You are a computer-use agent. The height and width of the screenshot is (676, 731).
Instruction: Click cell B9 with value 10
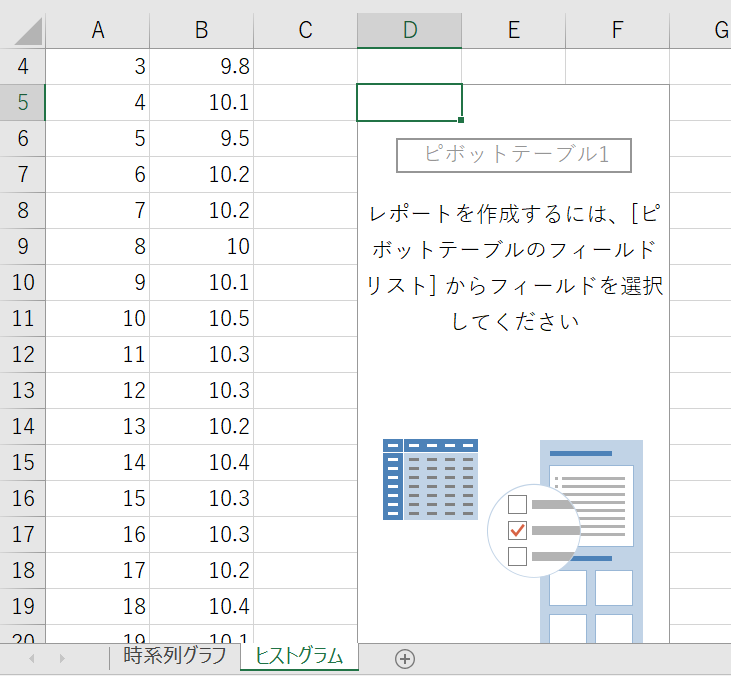coord(201,246)
